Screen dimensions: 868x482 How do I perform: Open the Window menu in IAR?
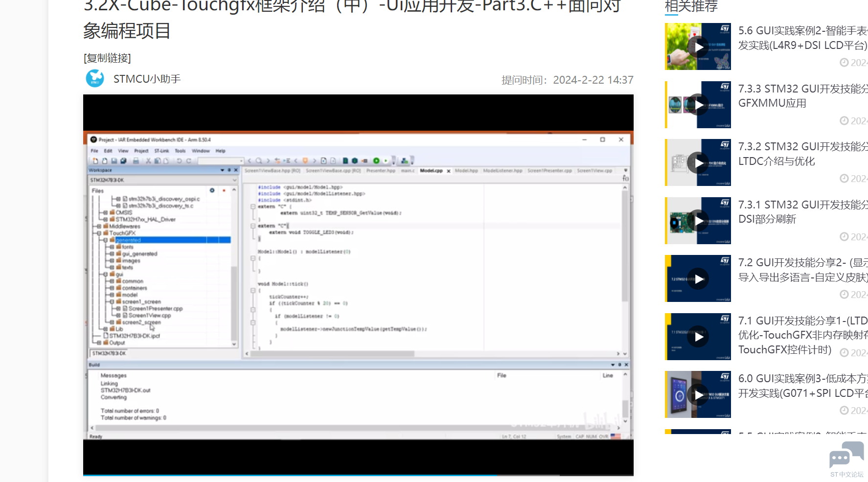click(201, 151)
